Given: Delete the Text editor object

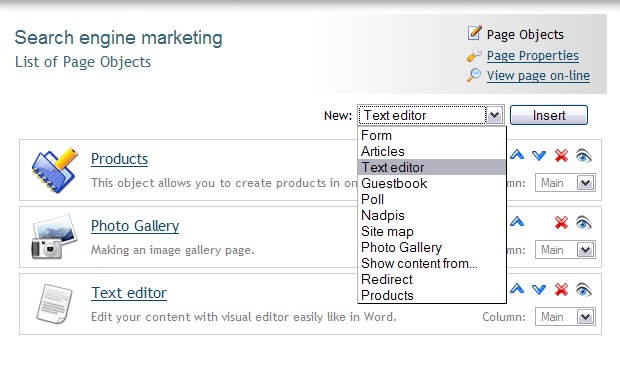Looking at the screenshot, I should click(x=561, y=290).
